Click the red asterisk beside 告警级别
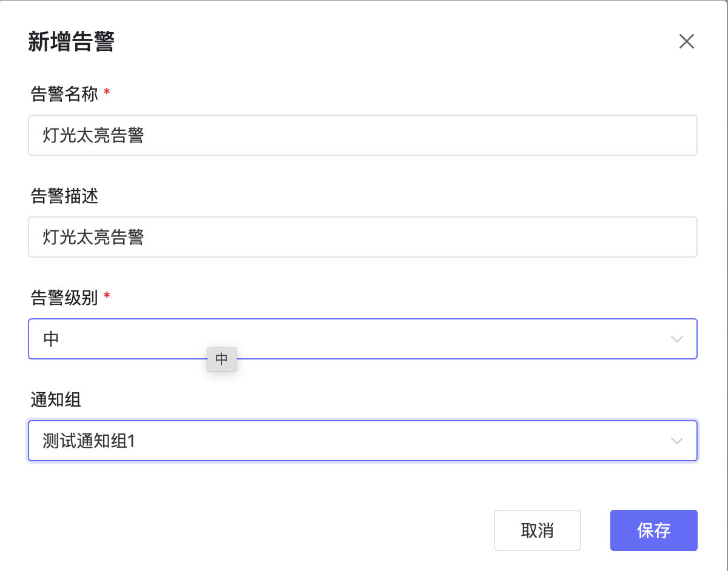728x571 pixels. pyautogui.click(x=107, y=296)
